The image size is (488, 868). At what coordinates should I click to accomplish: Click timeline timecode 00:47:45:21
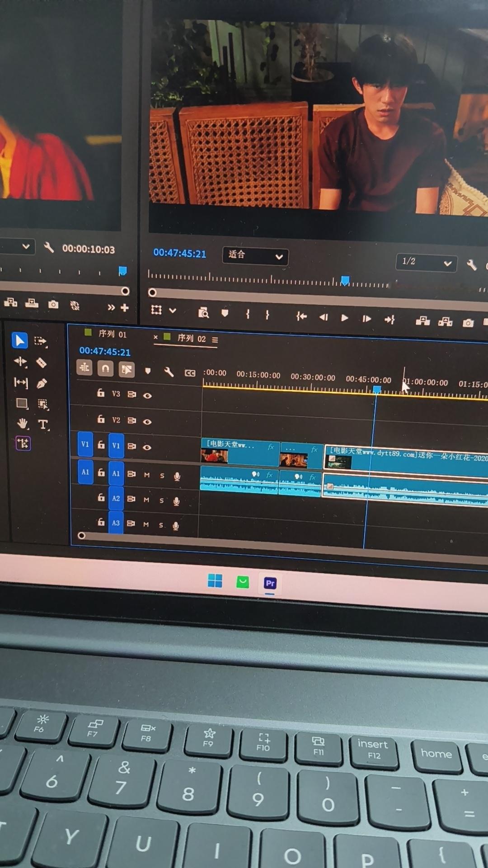104,351
